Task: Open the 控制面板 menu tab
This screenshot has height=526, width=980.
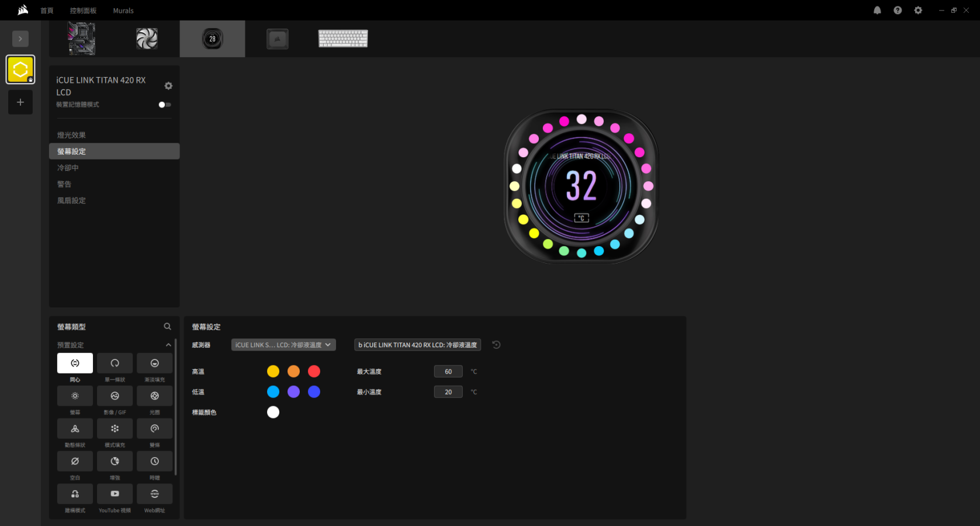Action: (83, 11)
